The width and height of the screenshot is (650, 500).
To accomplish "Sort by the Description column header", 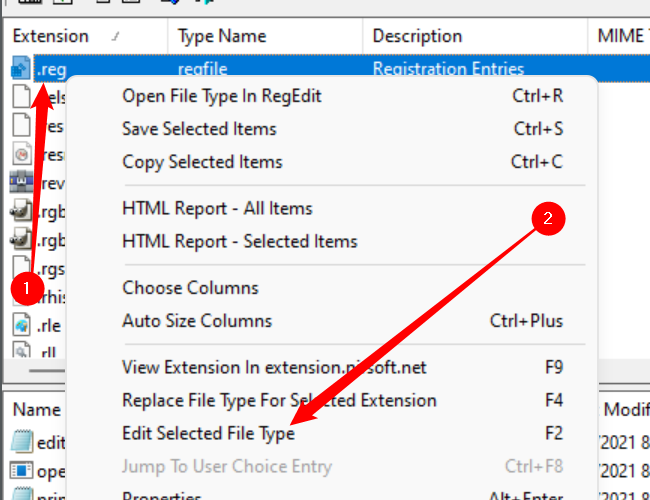I will tap(411, 36).
